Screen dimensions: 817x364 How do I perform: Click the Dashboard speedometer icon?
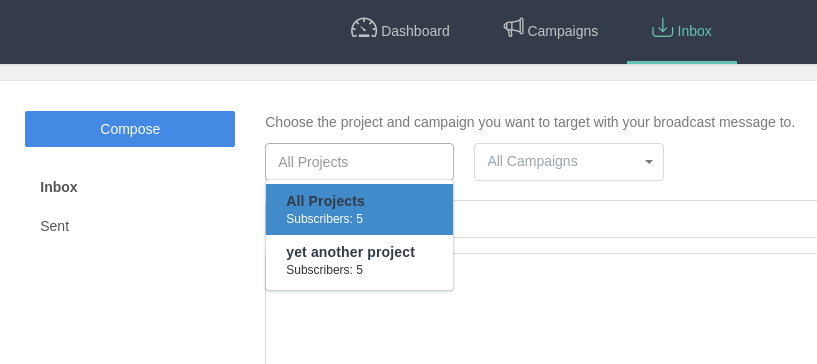tap(364, 28)
